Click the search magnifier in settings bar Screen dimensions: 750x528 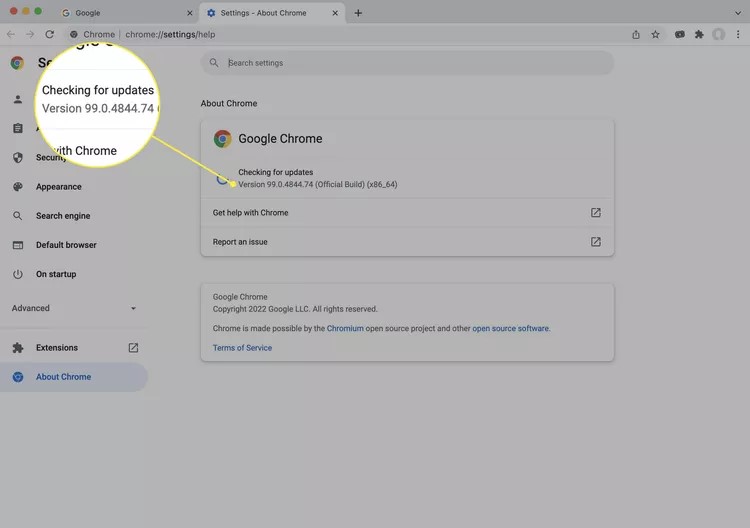214,63
